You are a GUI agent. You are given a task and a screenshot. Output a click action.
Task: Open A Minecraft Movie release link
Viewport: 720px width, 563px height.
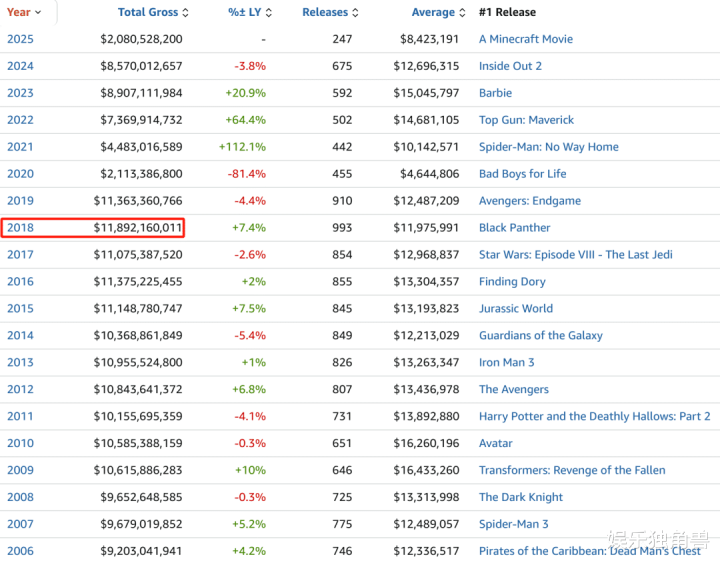coord(526,39)
